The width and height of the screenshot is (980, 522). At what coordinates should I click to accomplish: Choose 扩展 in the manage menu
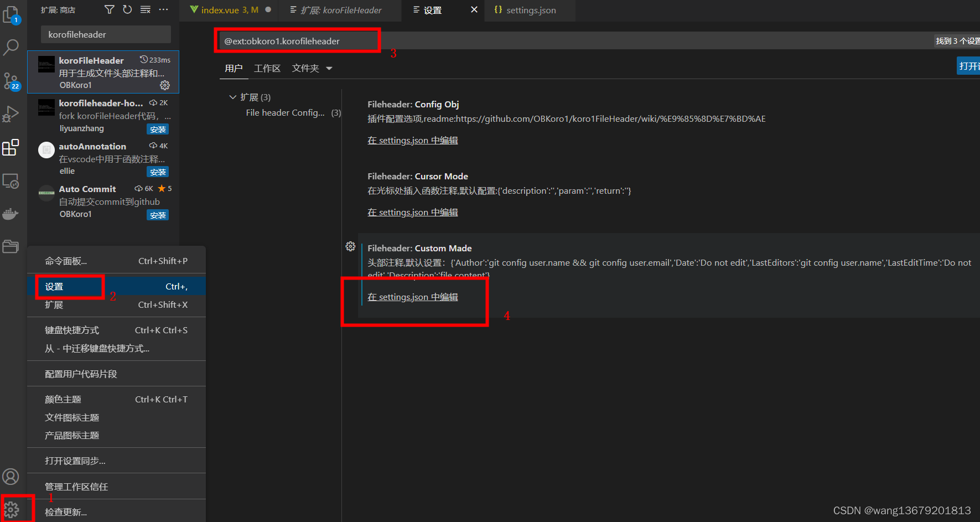(x=116, y=305)
